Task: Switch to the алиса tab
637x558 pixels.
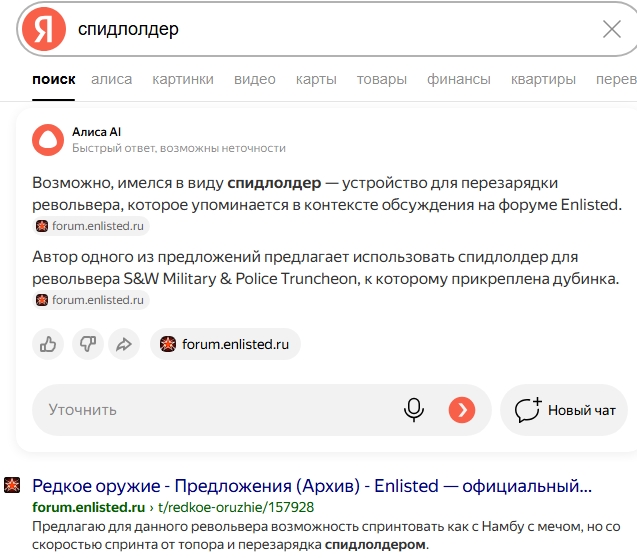Action: click(x=112, y=79)
